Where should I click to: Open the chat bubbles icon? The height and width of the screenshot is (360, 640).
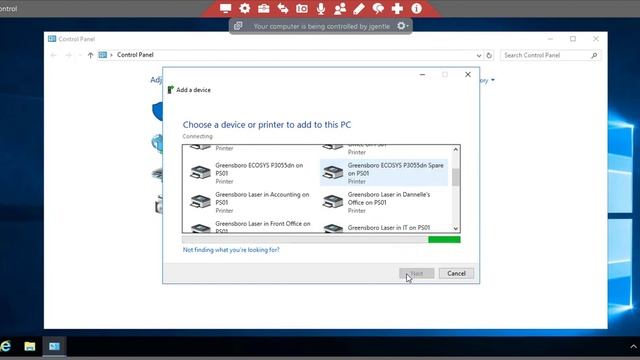coord(378,8)
